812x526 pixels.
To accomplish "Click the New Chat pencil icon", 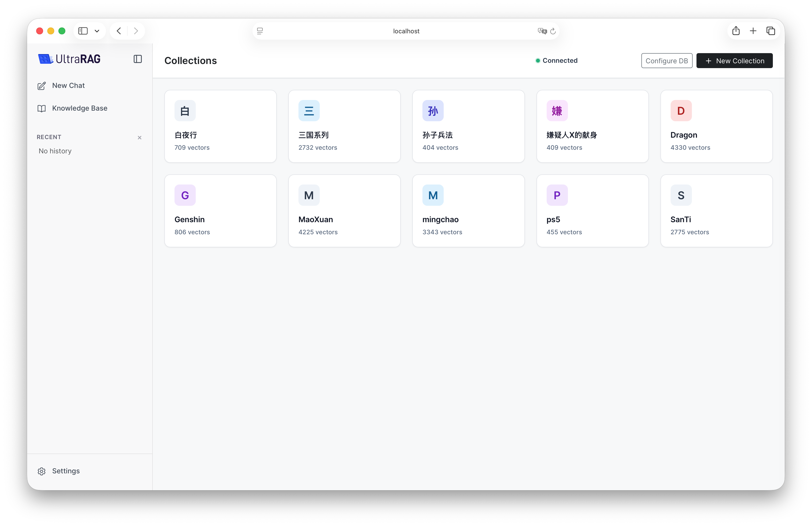I will 42,86.
